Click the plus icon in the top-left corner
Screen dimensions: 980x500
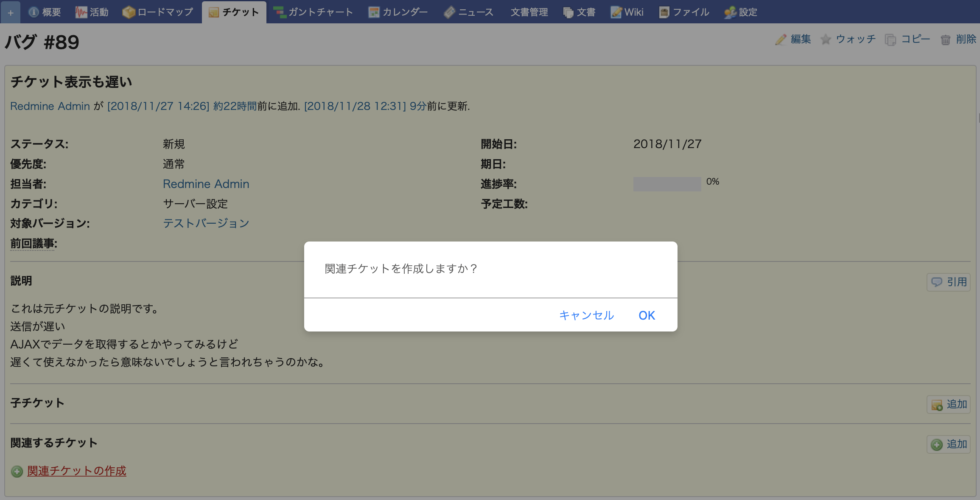click(10, 12)
